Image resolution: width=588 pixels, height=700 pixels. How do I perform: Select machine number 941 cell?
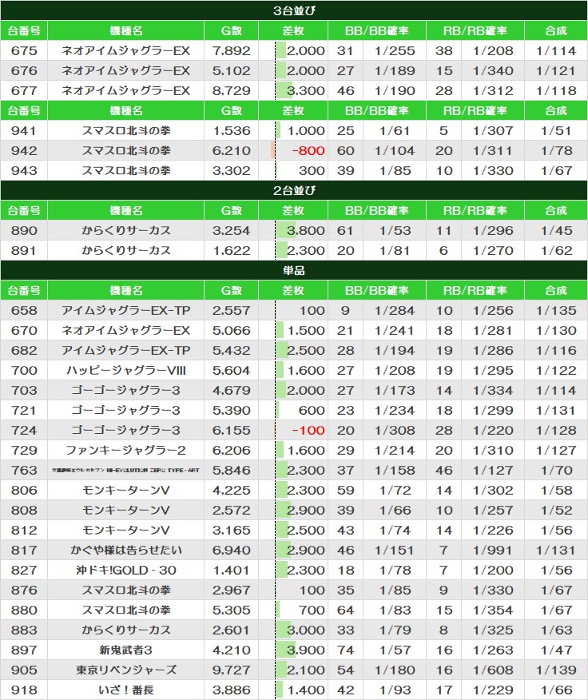(24, 130)
